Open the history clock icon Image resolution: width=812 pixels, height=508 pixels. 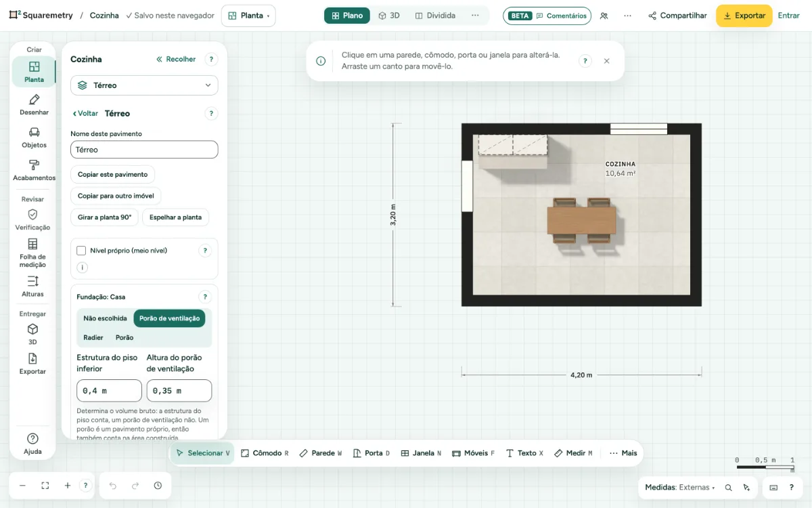[x=158, y=486]
